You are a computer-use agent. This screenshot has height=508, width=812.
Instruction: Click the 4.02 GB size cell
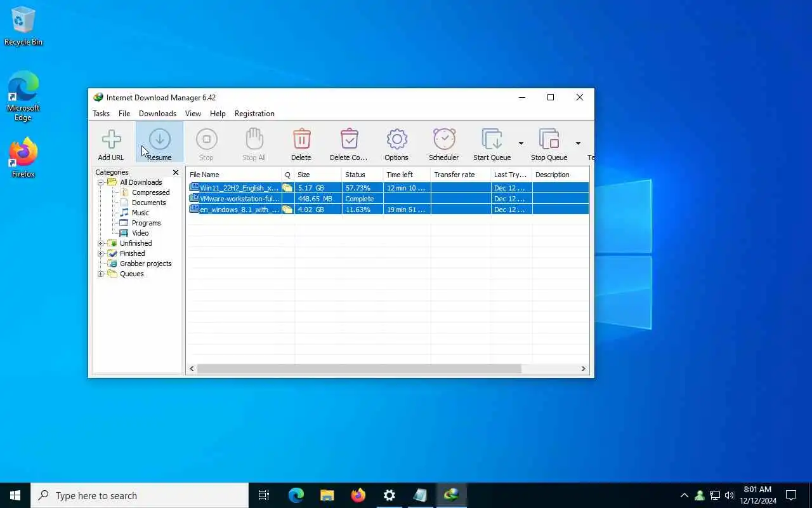[318, 210]
